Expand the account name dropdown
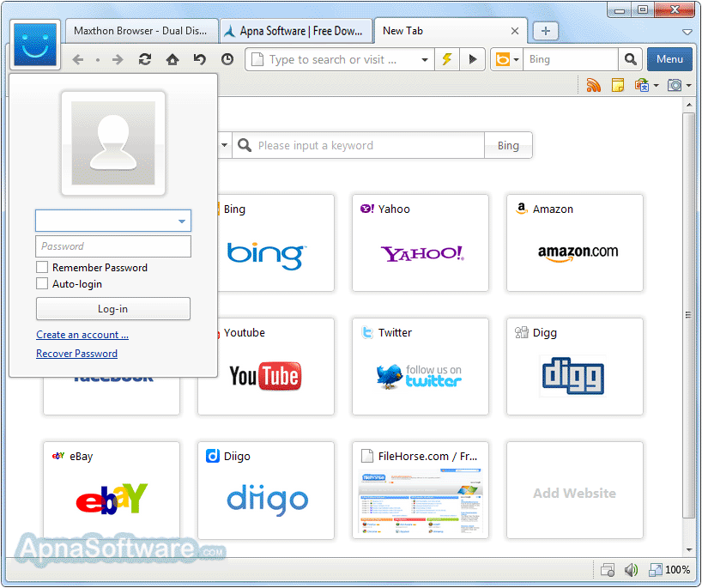Screen dimensions: 702x588 point(182,221)
